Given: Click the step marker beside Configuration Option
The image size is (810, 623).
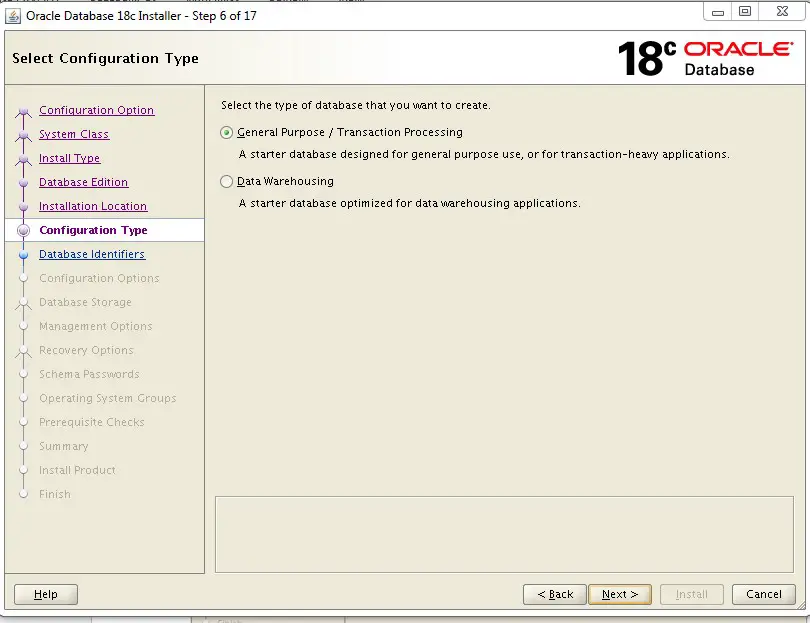Looking at the screenshot, I should click(23, 111).
